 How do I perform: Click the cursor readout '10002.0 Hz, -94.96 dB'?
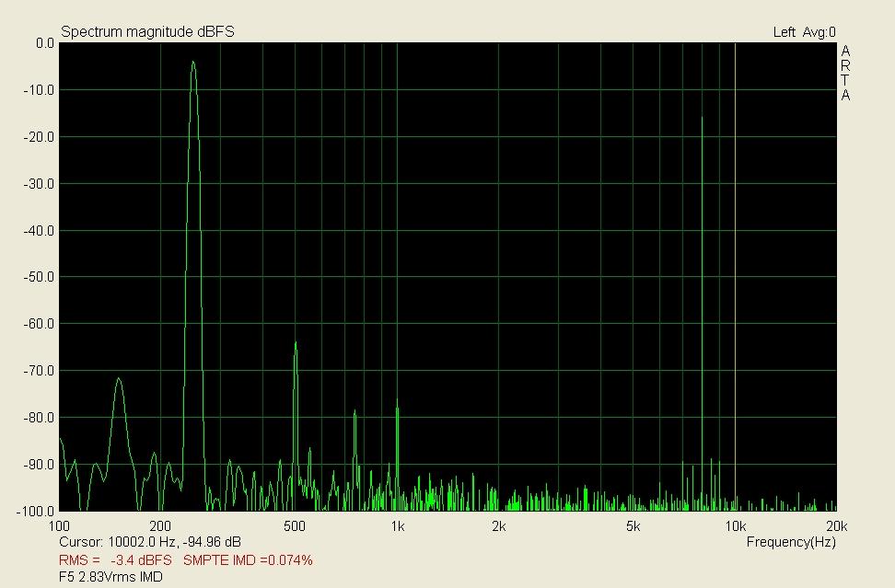pos(174,542)
